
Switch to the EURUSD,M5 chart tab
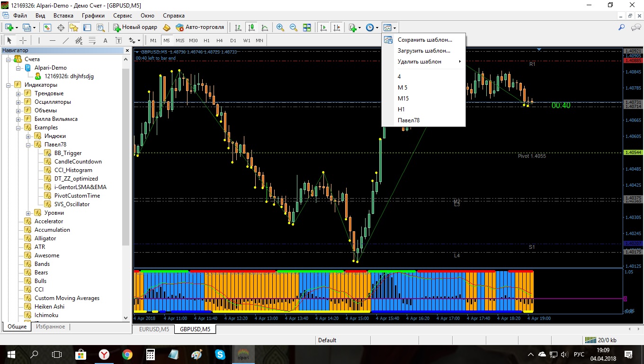coord(154,329)
